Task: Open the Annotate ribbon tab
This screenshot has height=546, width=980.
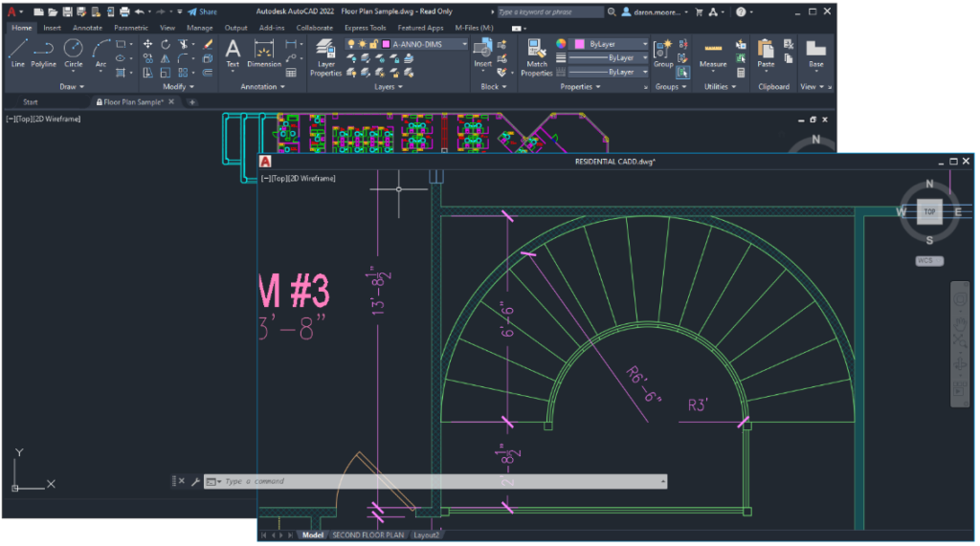Action: pos(87,28)
